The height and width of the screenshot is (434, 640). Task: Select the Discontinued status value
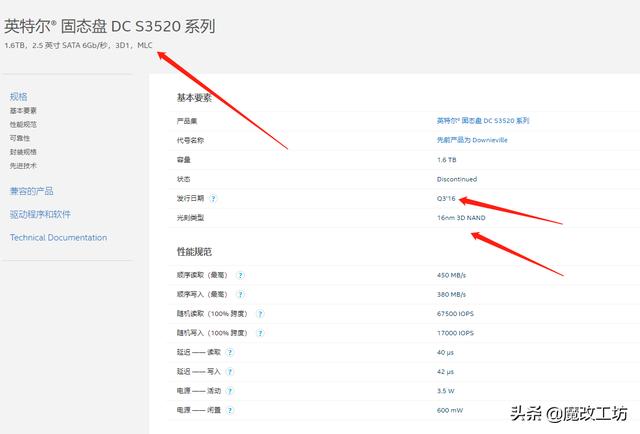[457, 179]
